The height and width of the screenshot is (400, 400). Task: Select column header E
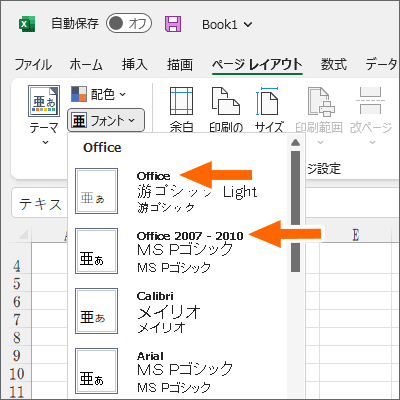click(356, 235)
